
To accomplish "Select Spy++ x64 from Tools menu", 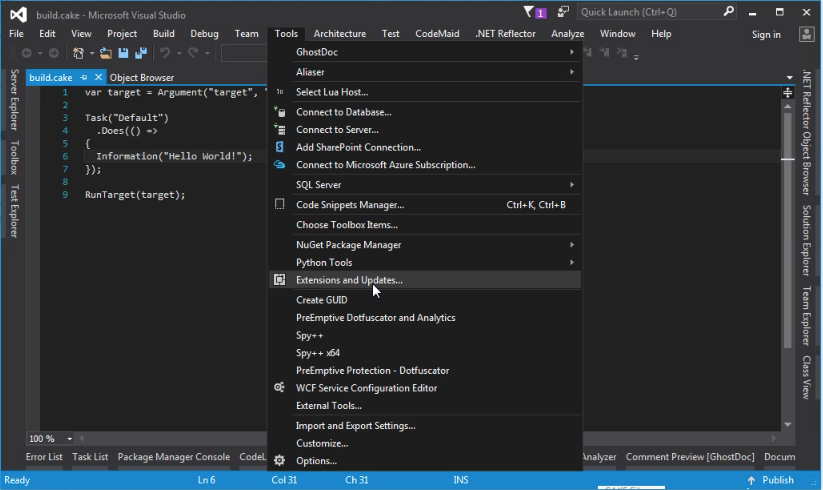I will point(318,353).
